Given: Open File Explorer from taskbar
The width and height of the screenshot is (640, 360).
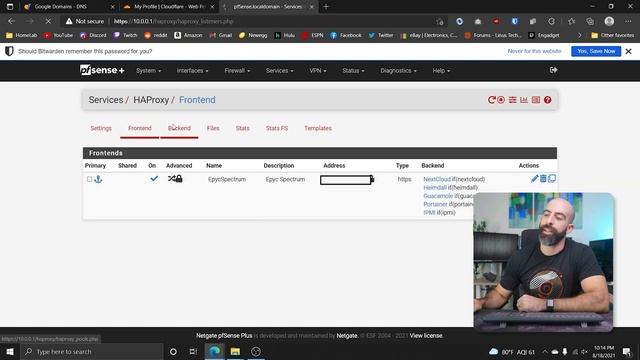Looking at the screenshot, I should pos(235,351).
